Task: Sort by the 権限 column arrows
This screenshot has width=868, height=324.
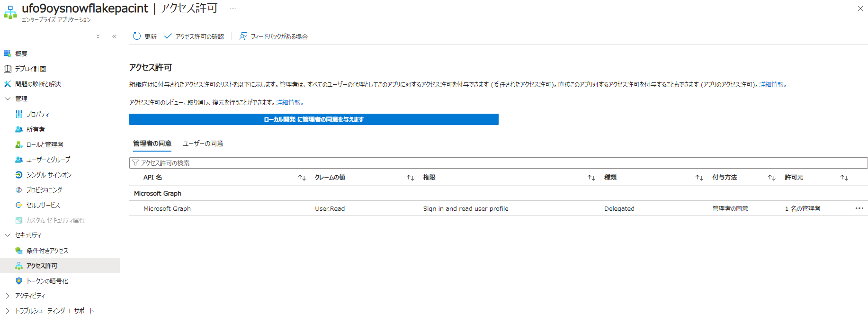Action: point(591,178)
